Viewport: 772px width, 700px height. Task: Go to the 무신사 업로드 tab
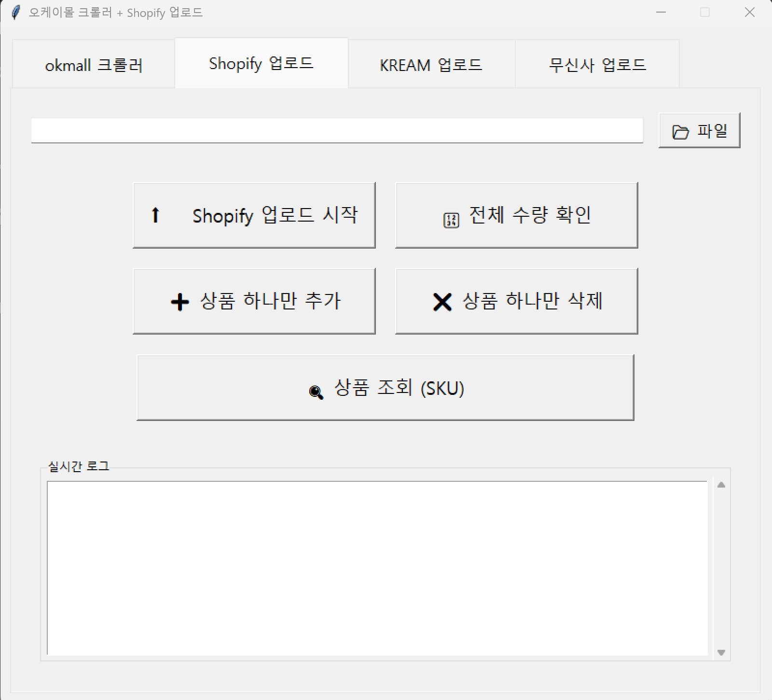(x=597, y=65)
